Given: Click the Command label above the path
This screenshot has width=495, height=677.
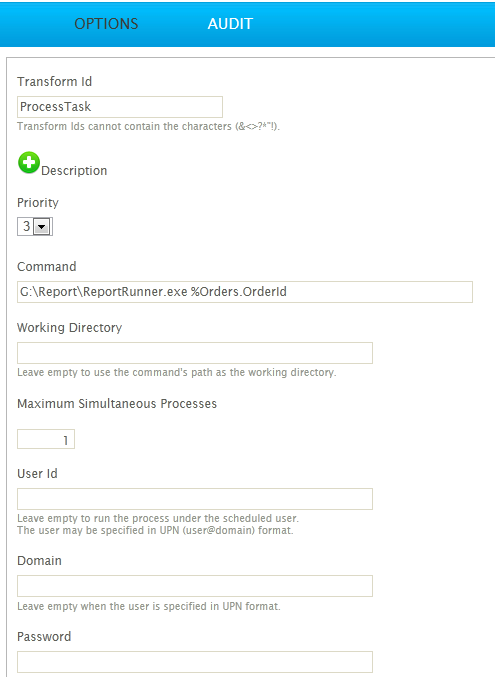Looking at the screenshot, I should (47, 266).
